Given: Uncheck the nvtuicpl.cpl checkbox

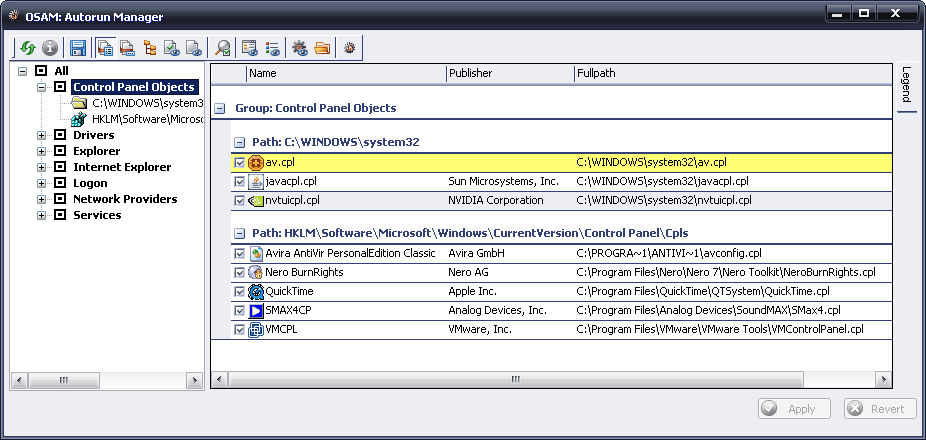Looking at the screenshot, I should 239,200.
